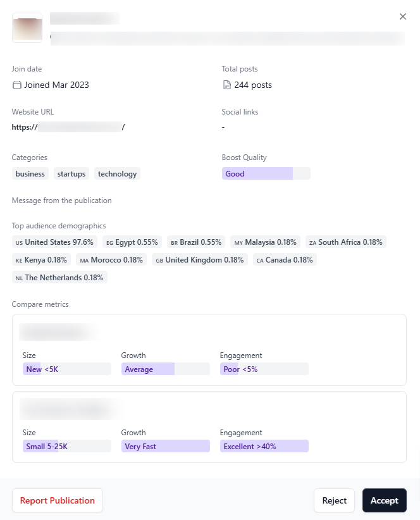
Task: Click the United States 97.6% demographic chip
Action: pos(54,242)
